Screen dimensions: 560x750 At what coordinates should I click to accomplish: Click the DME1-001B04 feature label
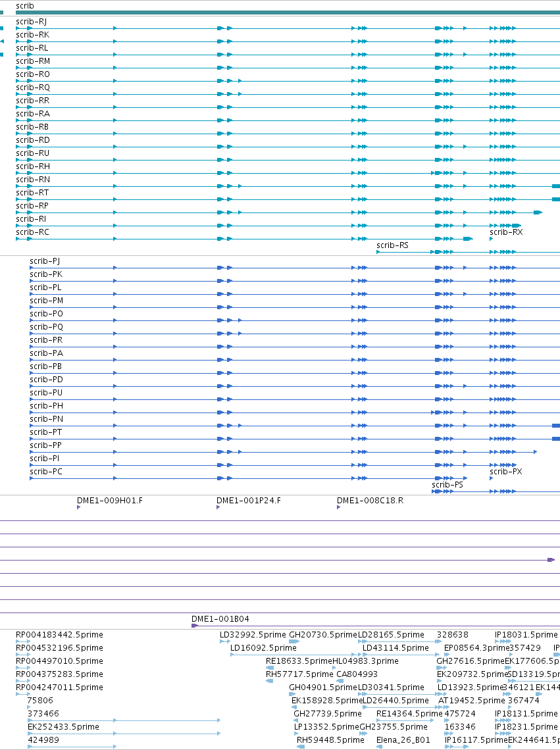[220, 618]
